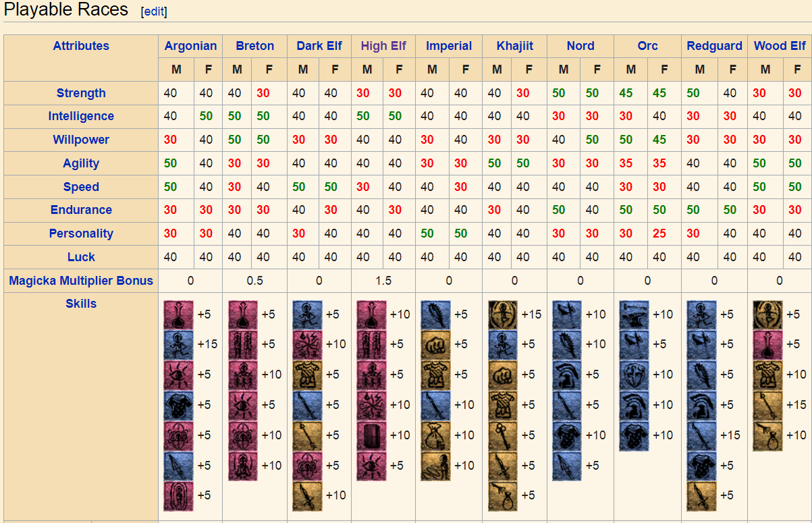Follow the Intelligence attribute link

click(x=81, y=116)
